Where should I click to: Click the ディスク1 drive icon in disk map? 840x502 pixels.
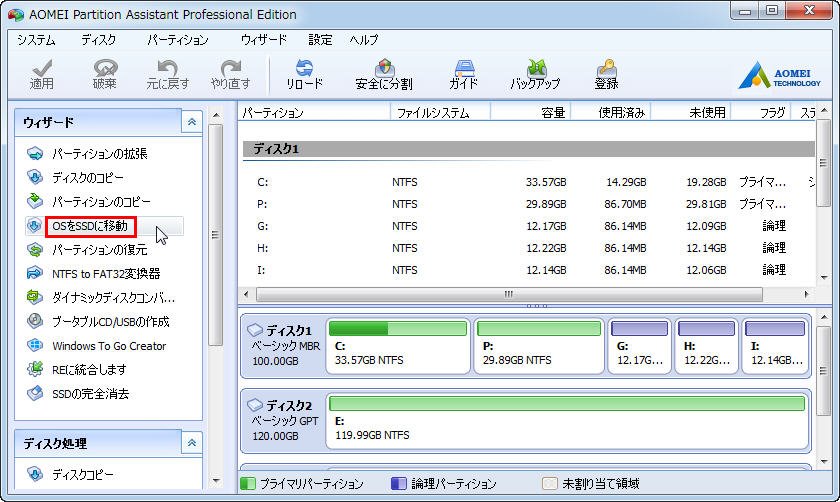coord(255,330)
